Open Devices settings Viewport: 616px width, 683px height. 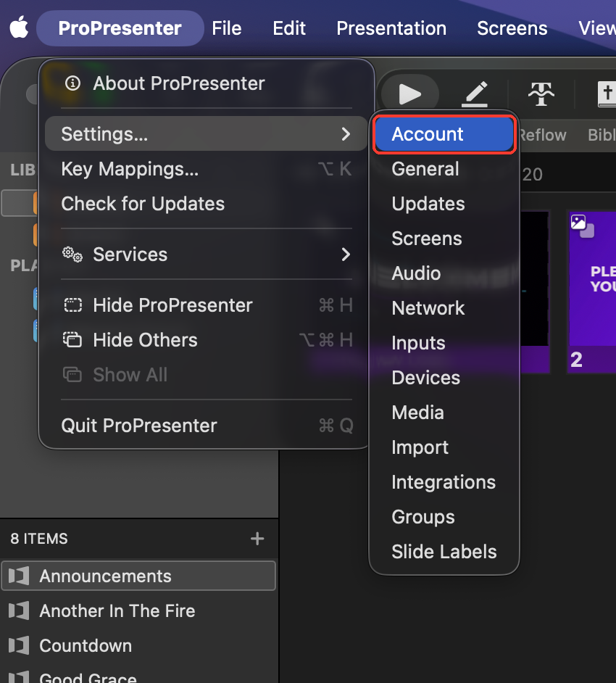[x=444, y=378]
